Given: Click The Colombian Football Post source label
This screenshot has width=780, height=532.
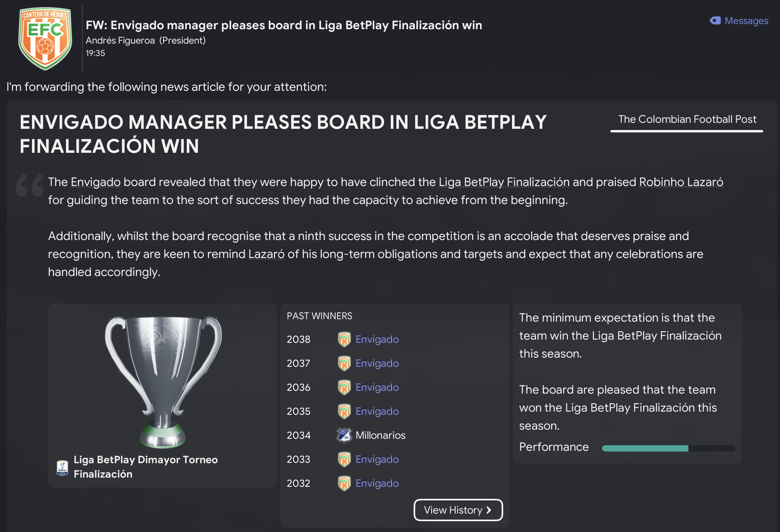Looking at the screenshot, I should [687, 119].
